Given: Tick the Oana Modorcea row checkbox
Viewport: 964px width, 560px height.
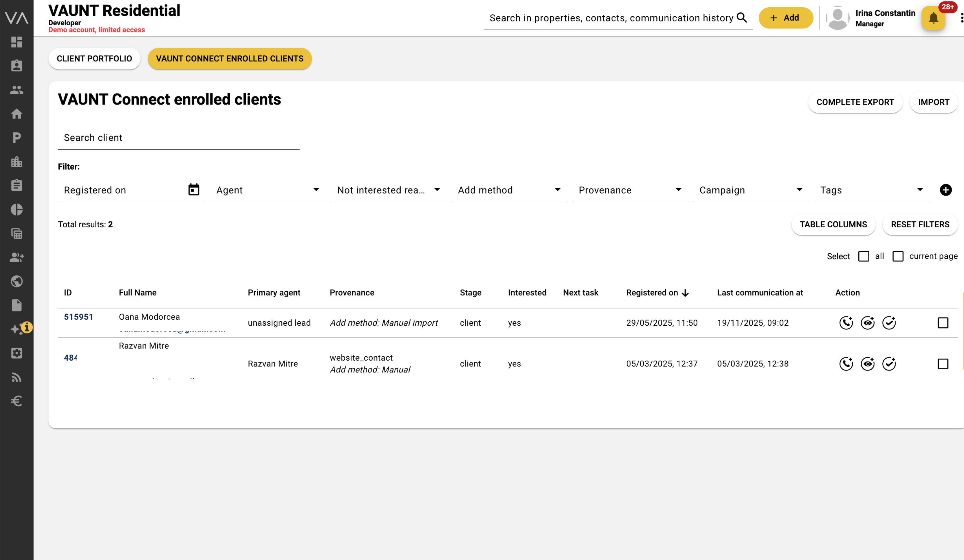Looking at the screenshot, I should coord(943,323).
